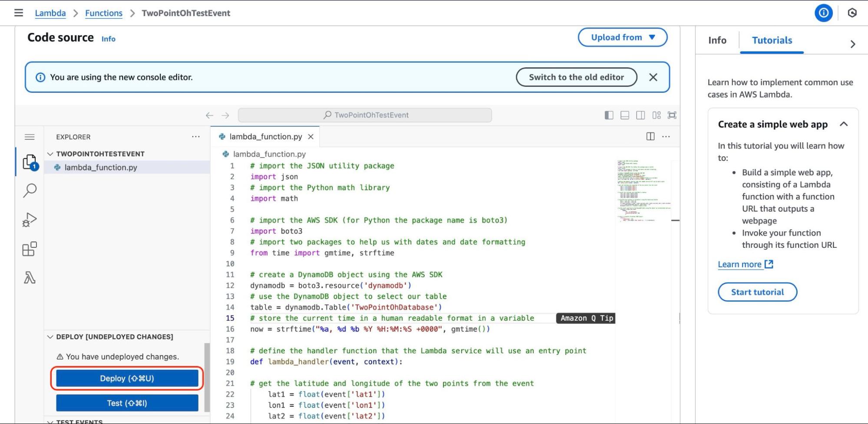Click Switch to the old editor

point(576,77)
